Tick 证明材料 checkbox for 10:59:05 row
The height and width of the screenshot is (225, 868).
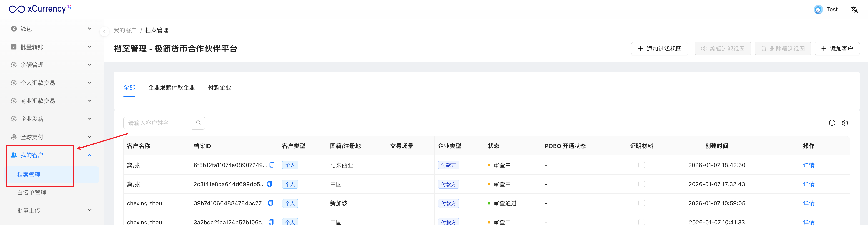pyautogui.click(x=641, y=203)
